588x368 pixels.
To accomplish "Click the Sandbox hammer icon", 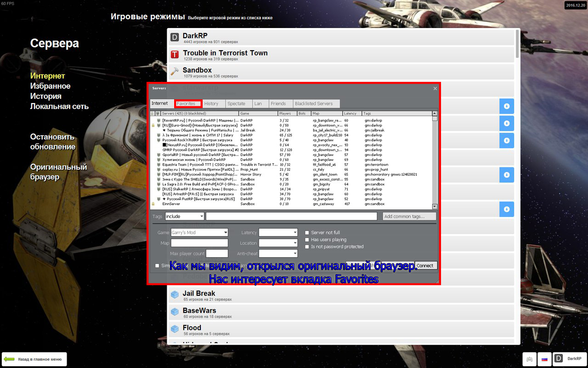I will tap(175, 72).
